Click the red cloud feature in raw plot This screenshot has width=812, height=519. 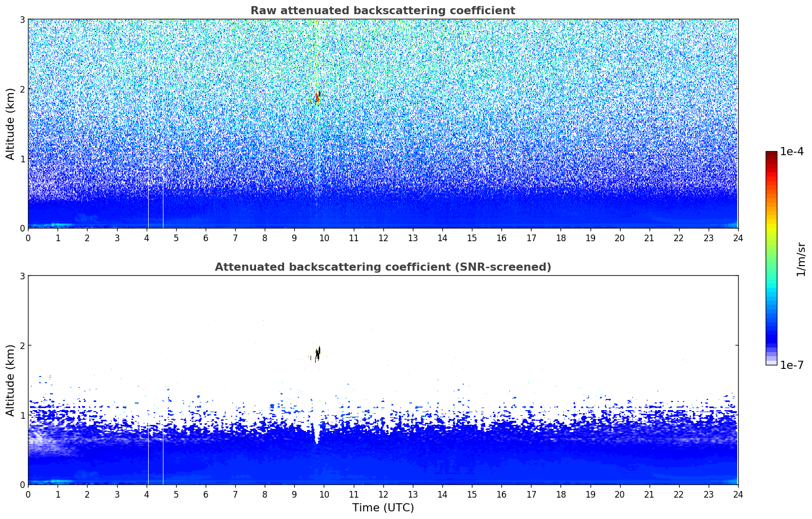pos(318,97)
